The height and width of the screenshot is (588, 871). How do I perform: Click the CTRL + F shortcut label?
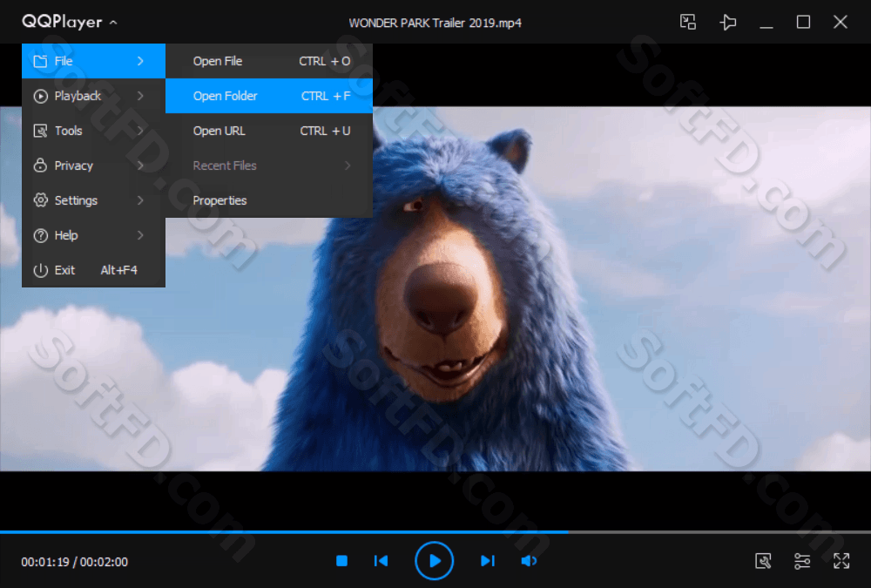326,96
